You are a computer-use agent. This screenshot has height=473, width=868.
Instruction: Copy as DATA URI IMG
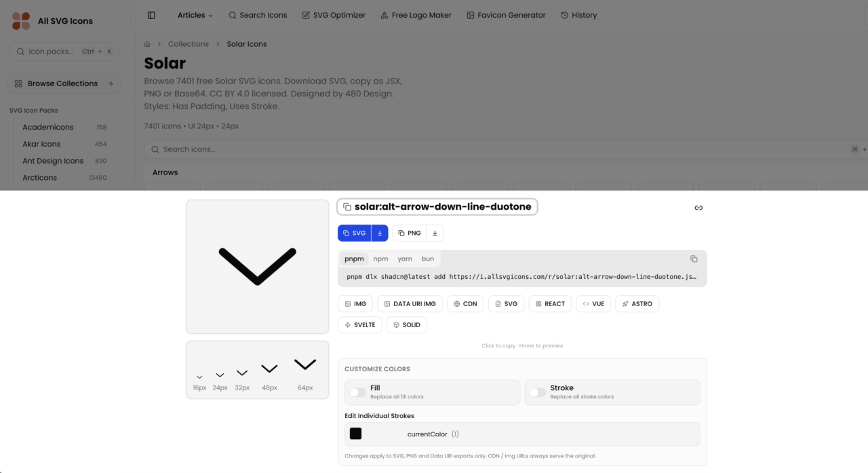(410, 304)
